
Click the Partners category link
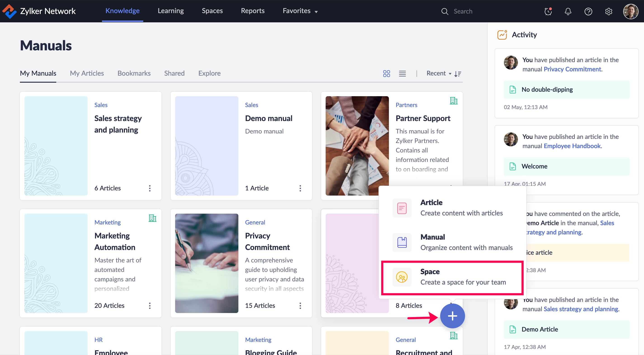(407, 105)
